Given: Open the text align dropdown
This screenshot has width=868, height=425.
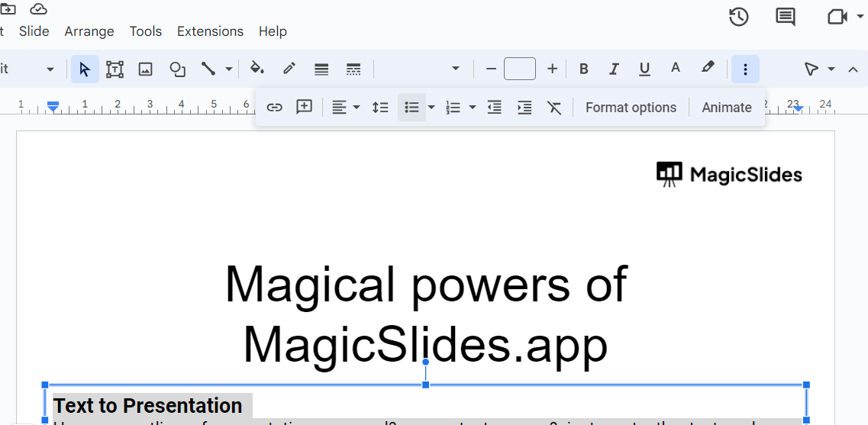Looking at the screenshot, I should [x=346, y=108].
